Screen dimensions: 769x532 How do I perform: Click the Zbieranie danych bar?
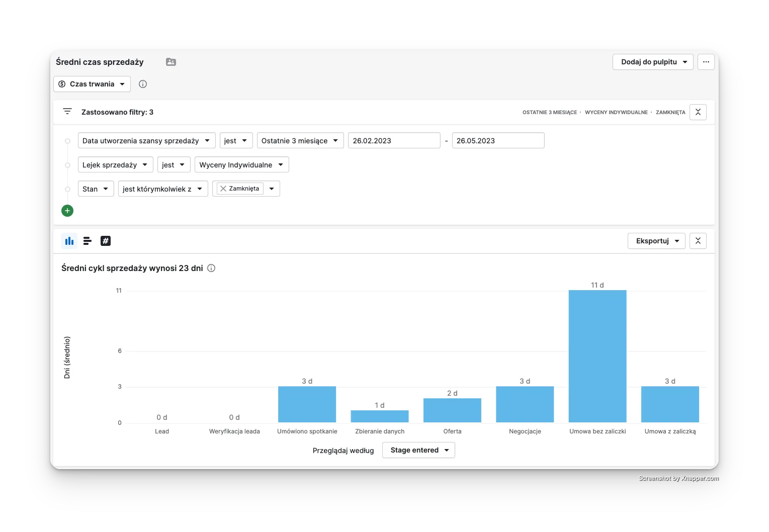380,416
